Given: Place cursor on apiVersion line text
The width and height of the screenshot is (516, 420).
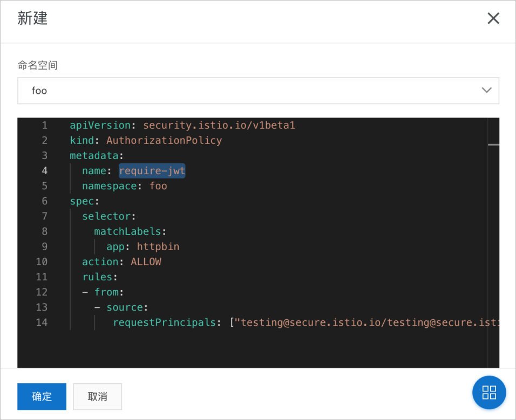Looking at the screenshot, I should click(182, 125).
